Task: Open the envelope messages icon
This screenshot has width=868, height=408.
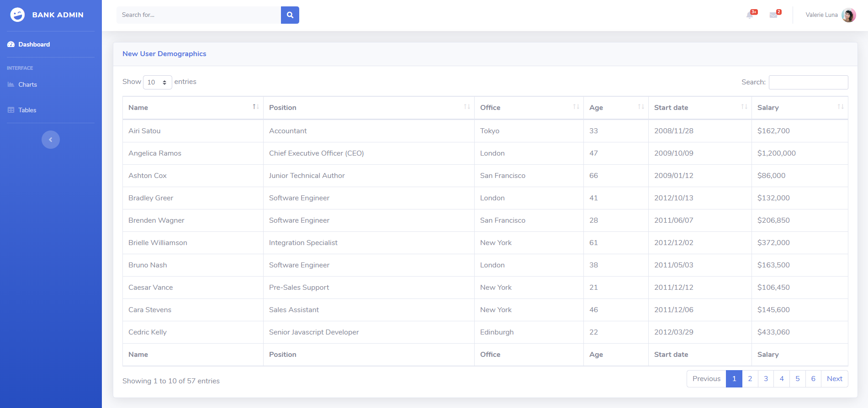Action: 773,15
